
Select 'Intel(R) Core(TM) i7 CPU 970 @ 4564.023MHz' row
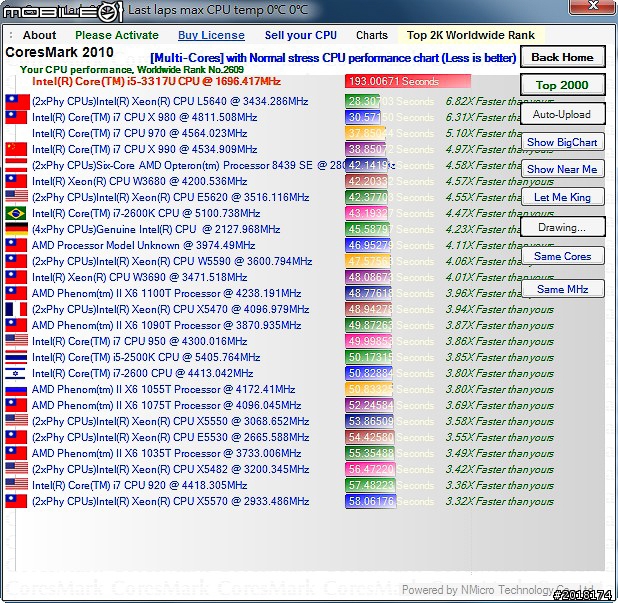[x=140, y=133]
